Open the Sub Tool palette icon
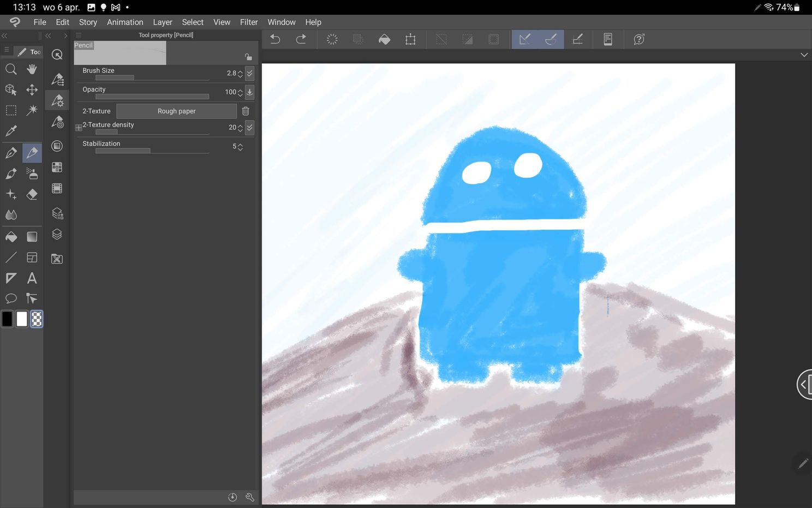 57,80
